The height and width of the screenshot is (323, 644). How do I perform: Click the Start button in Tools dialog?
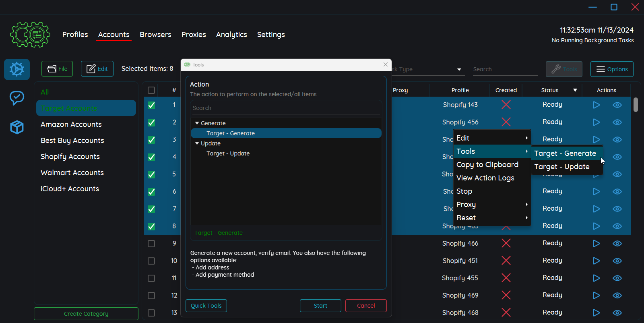tap(320, 306)
